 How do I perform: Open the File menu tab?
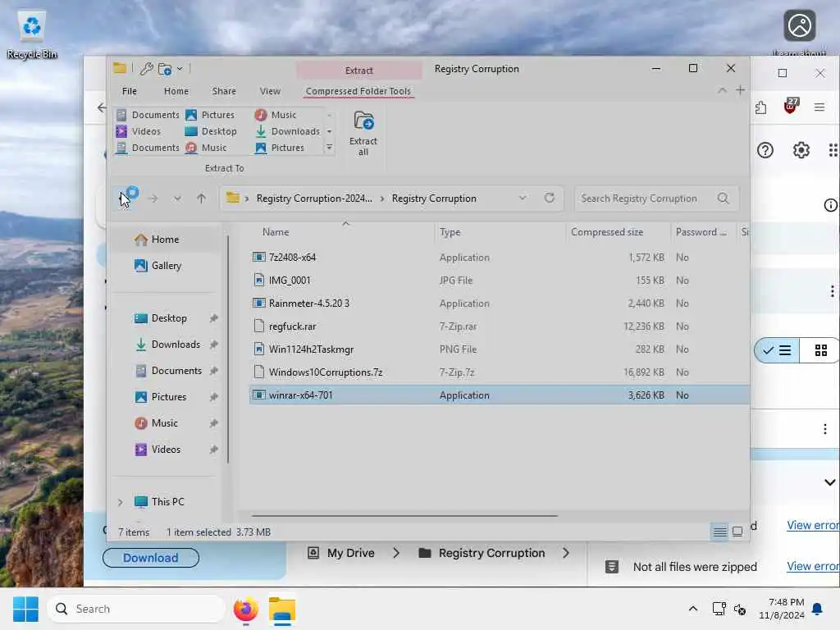130,91
